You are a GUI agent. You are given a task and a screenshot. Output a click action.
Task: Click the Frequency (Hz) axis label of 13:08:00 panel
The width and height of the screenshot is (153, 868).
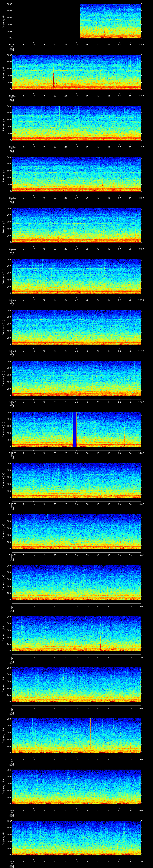3,225
